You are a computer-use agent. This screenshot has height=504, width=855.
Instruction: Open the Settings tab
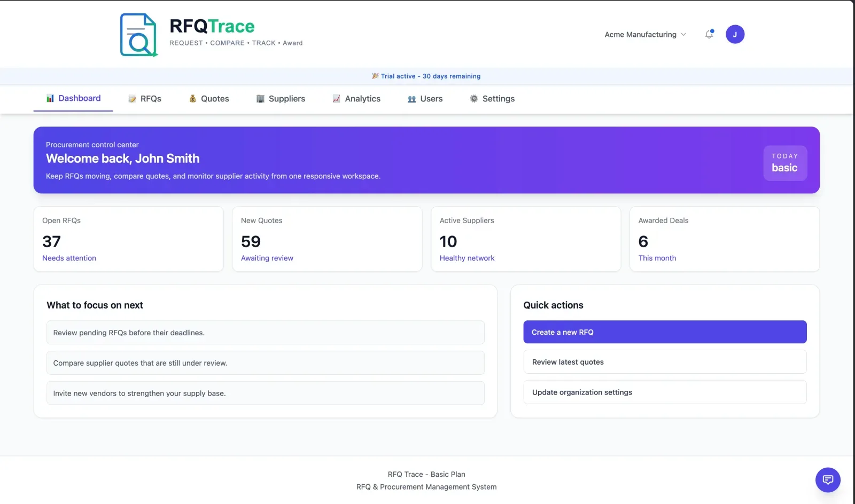[492, 99]
